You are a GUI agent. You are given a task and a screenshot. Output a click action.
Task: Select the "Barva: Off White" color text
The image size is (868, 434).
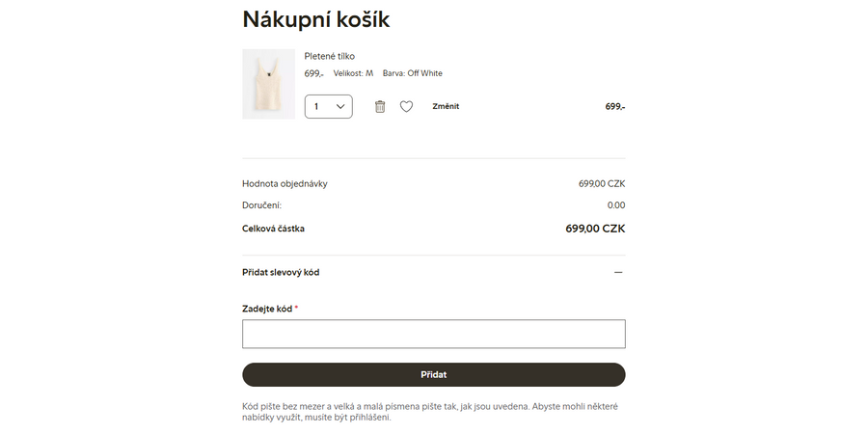(413, 73)
